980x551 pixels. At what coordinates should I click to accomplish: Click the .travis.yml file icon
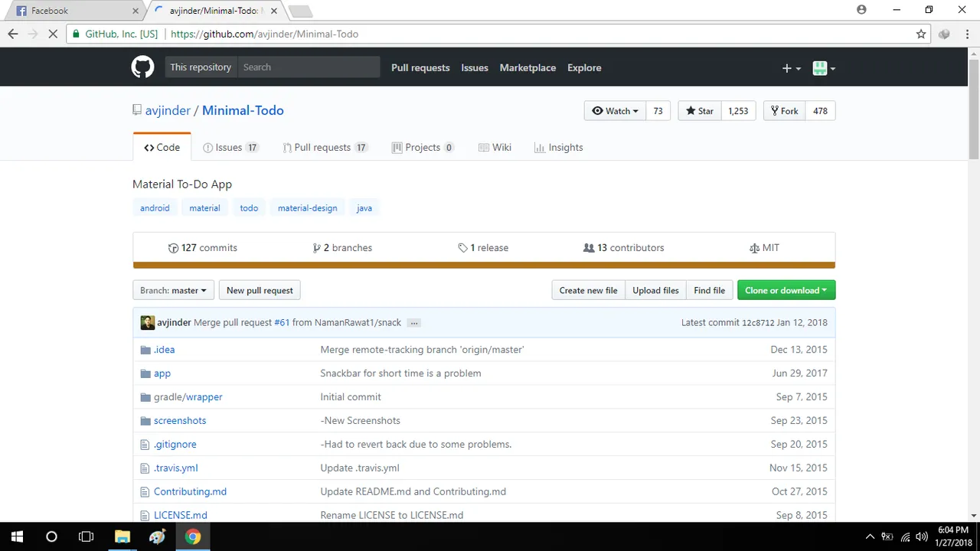[145, 468]
